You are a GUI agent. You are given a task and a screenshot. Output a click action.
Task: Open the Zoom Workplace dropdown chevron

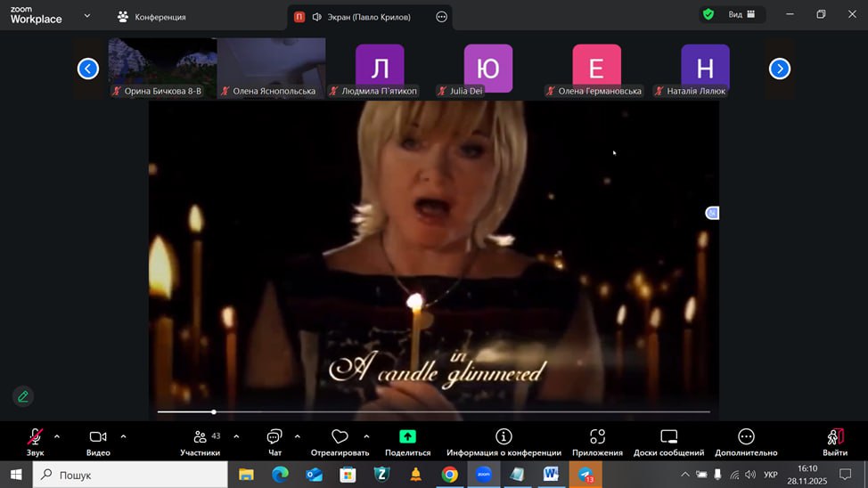pos(86,16)
